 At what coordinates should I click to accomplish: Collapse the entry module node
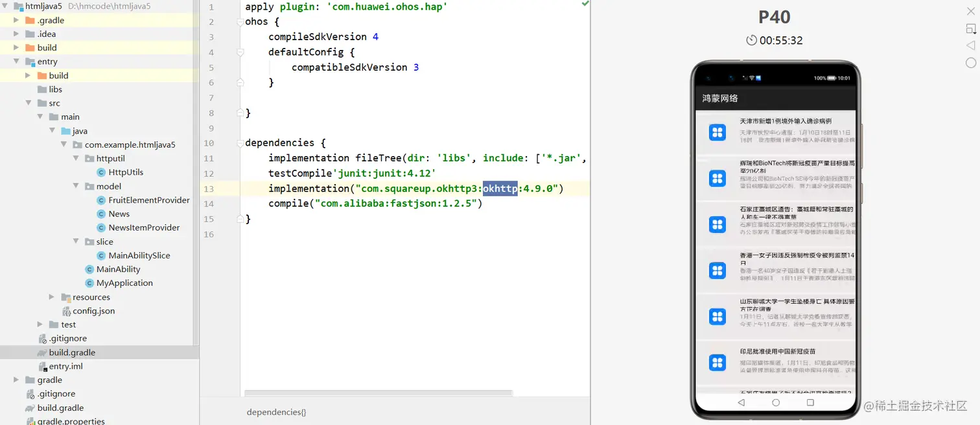point(17,62)
